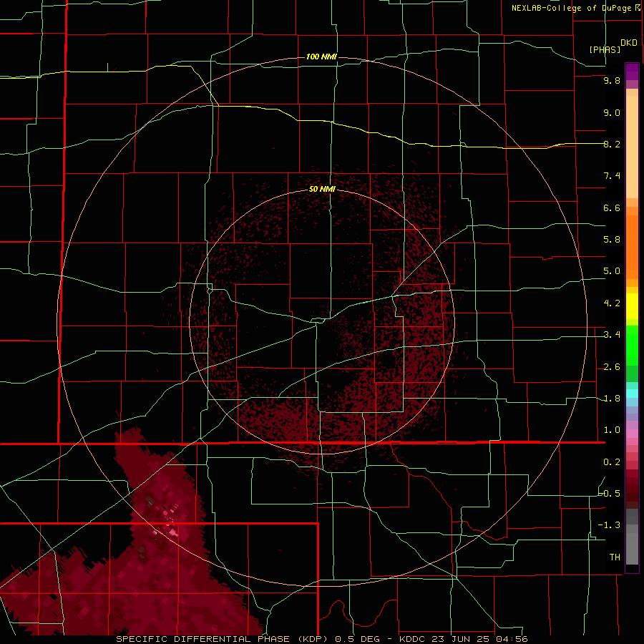Click the TH label on the scale
This screenshot has width=644, height=644.
[x=615, y=557]
